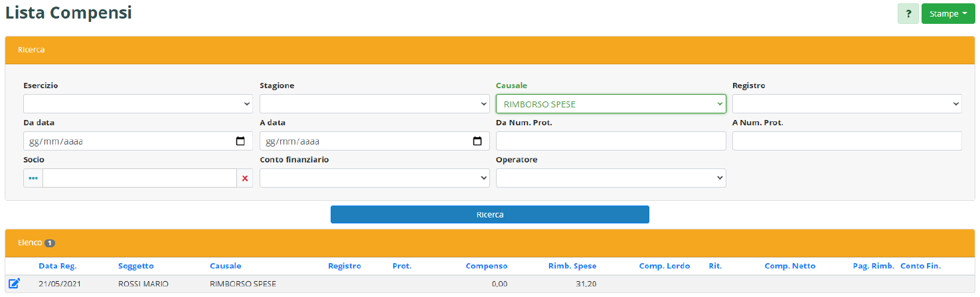Open the Operatore dropdown
The image size is (980, 297).
tap(611, 178)
